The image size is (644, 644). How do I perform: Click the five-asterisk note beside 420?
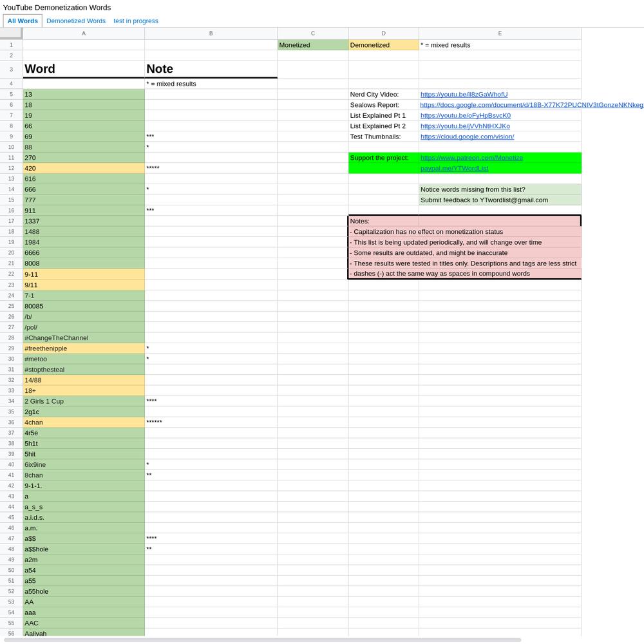tap(211, 168)
